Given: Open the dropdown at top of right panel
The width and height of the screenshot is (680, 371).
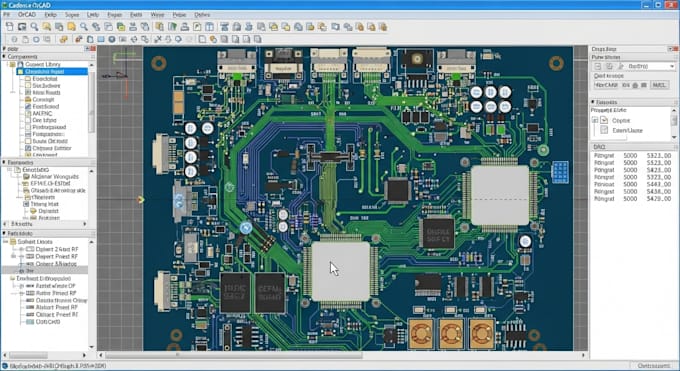Looking at the screenshot, I should point(672,66).
